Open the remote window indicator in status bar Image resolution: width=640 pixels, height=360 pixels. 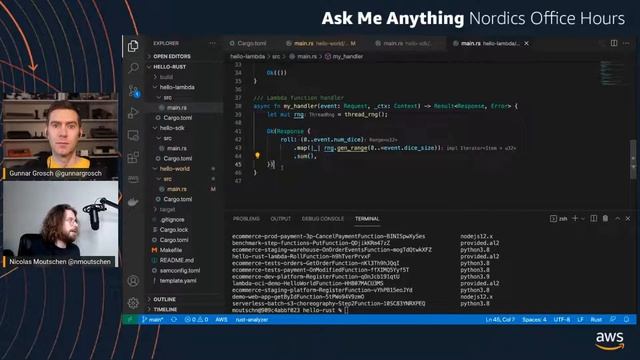[x=130, y=320]
